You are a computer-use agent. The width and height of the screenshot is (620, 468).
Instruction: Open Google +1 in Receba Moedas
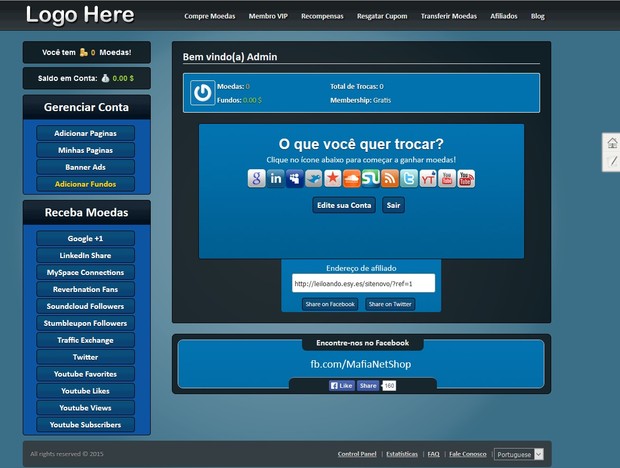pos(85,238)
